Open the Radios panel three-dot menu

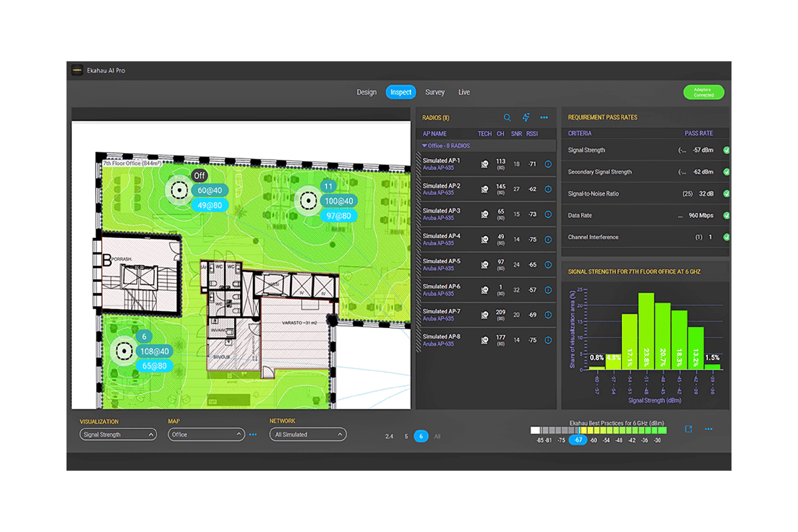(544, 118)
